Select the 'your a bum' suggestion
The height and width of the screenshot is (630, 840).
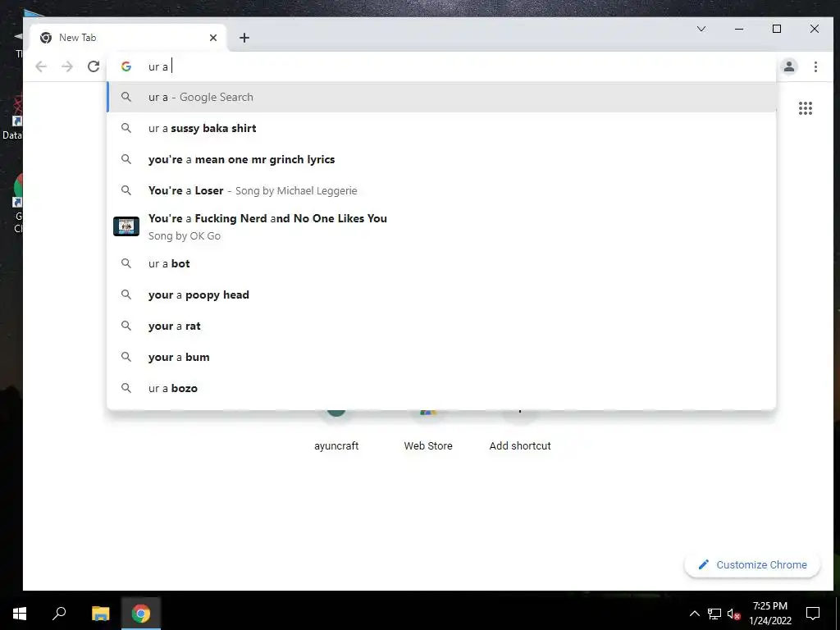[441, 357]
